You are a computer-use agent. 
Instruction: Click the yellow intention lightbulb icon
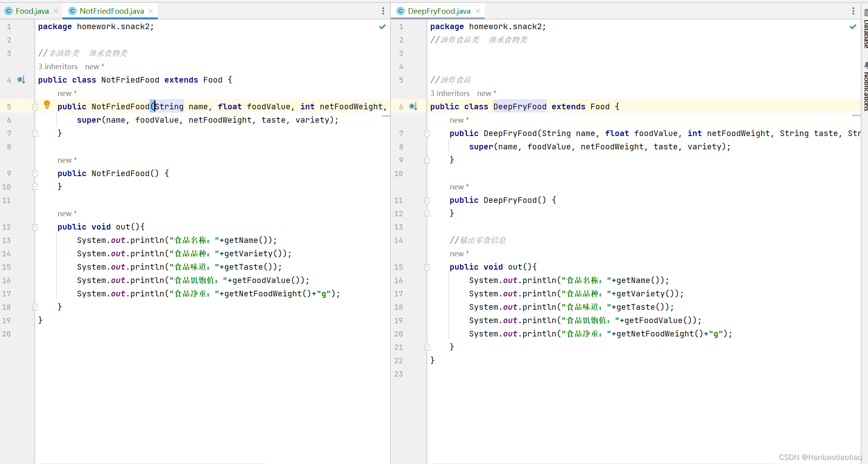click(x=47, y=104)
